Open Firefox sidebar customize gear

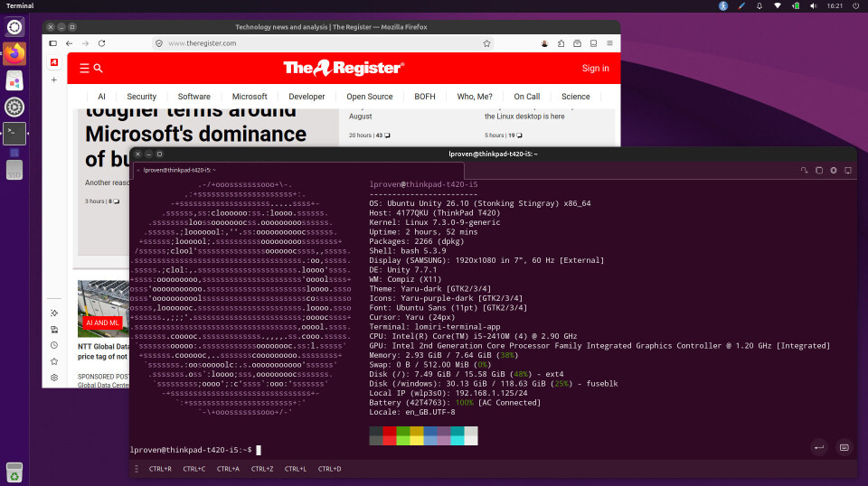click(x=54, y=377)
